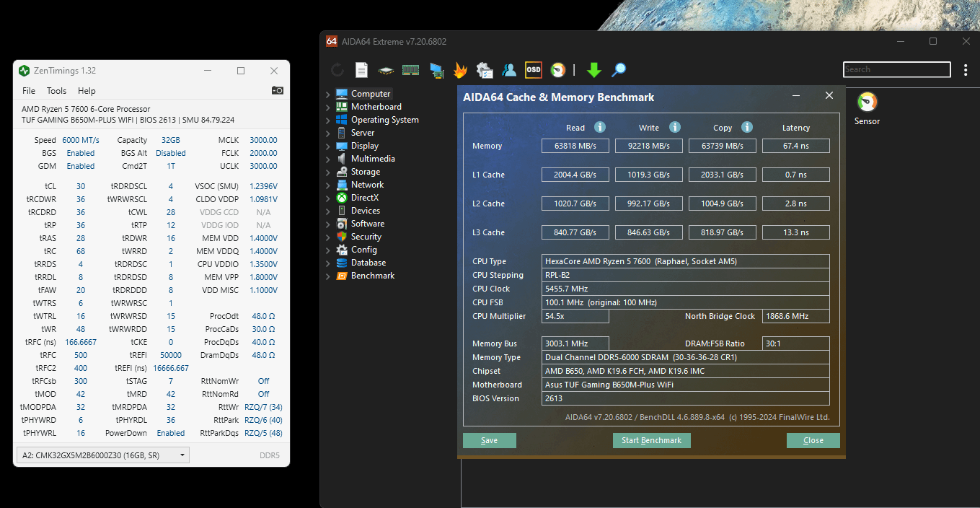Viewport: 980px width, 508px height.
Task: Click the users silhouette toolbar icon
Action: pos(509,70)
